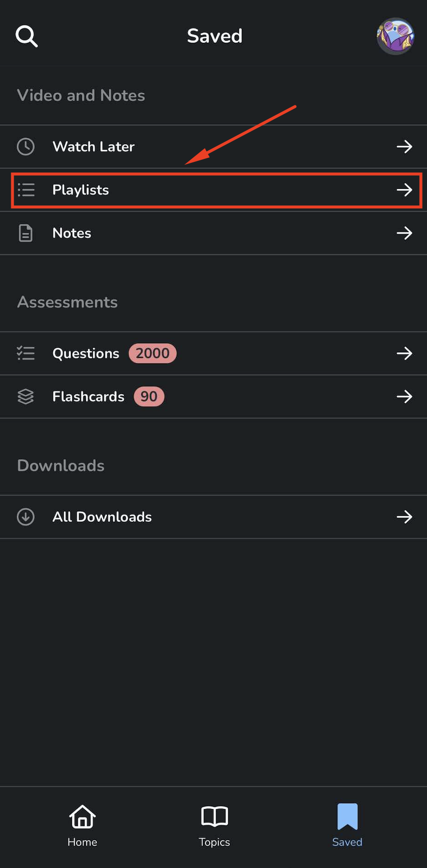Screen dimensions: 427x868
Task: Open All Downloads via its arrow
Action: tap(404, 517)
